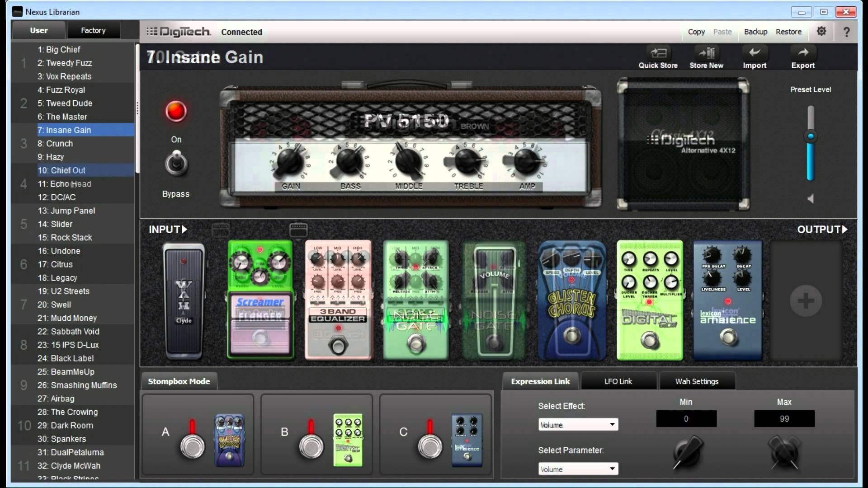The height and width of the screenshot is (488, 868).
Task: Toggle stompbox footswitch B
Action: (x=311, y=446)
